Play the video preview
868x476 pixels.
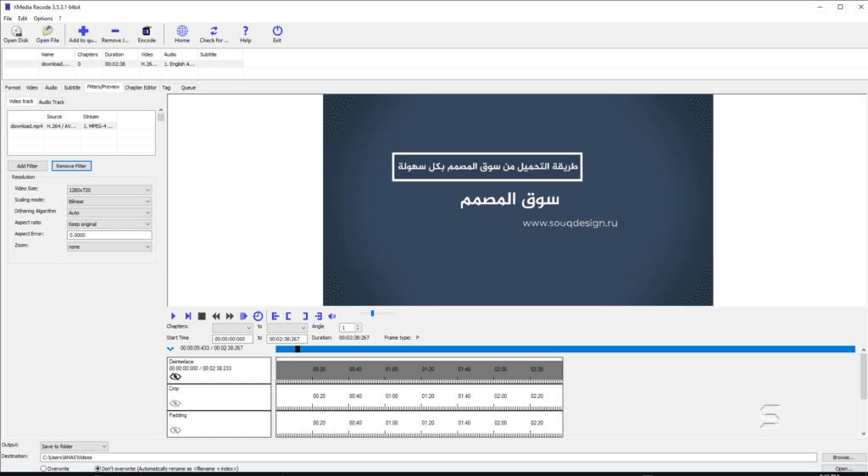[173, 316]
